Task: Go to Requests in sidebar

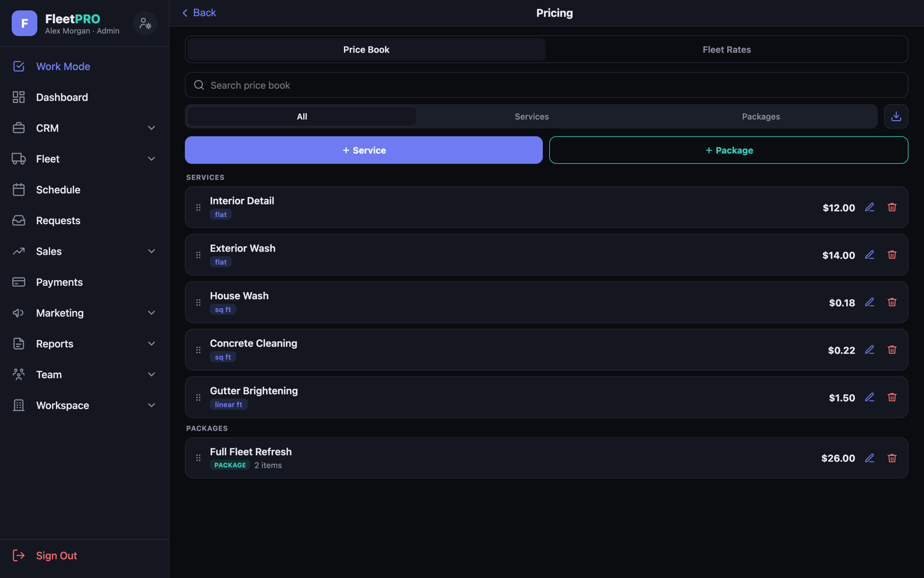Action: click(84, 221)
